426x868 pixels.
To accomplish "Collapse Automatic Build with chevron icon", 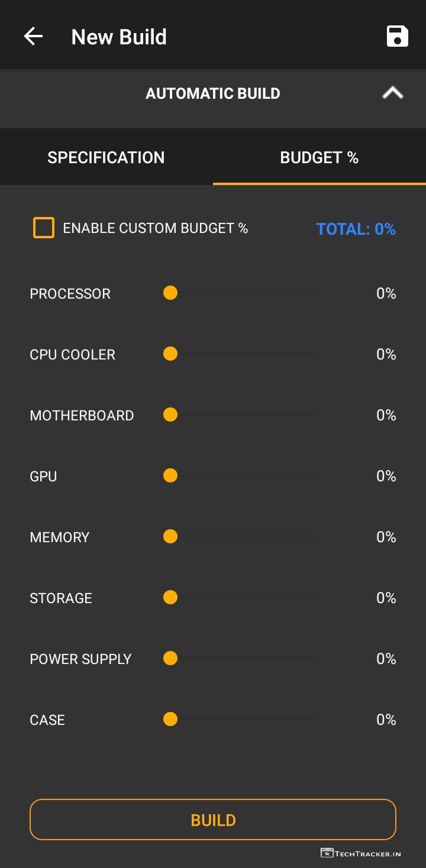I will pos(392,93).
